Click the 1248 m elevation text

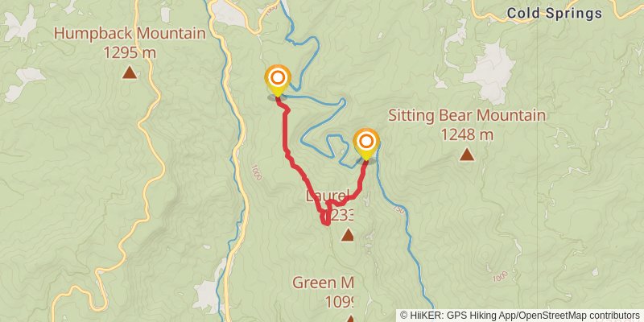tap(467, 134)
